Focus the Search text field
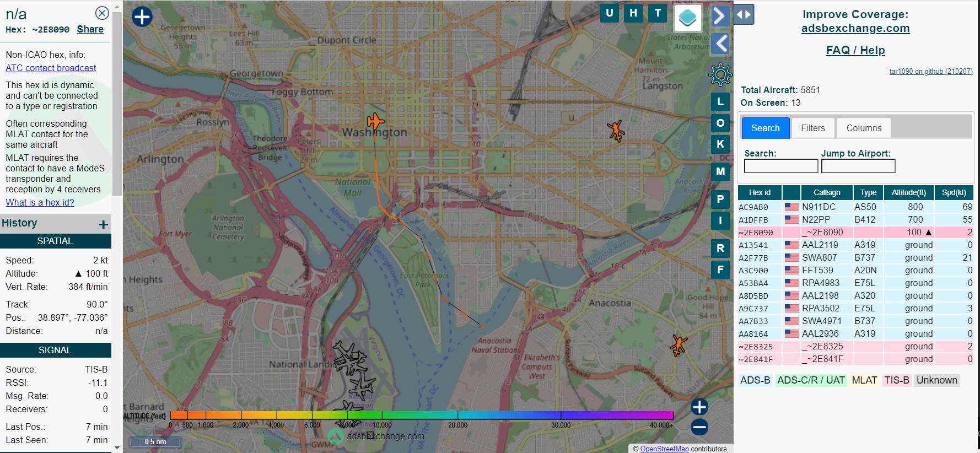Image resolution: width=980 pixels, height=453 pixels. pyautogui.click(x=781, y=166)
